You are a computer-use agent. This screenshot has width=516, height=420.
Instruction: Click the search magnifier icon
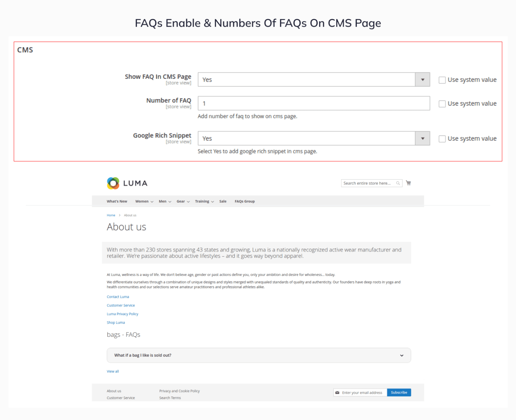pos(398,183)
